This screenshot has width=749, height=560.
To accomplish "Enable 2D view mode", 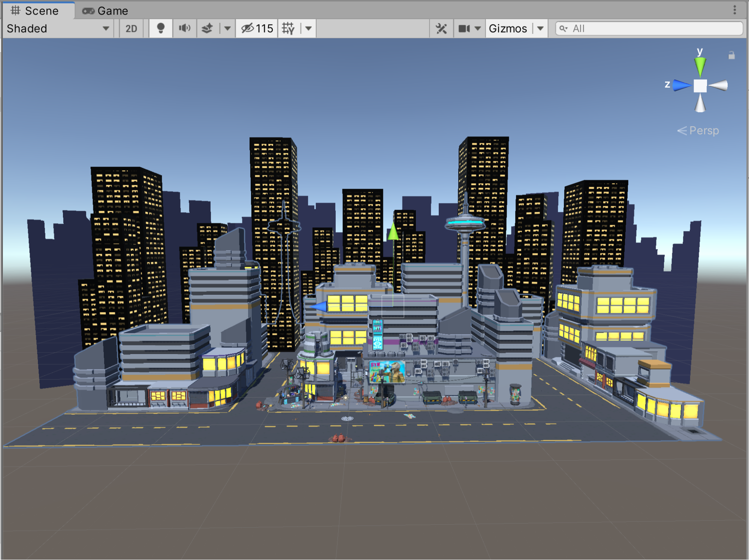I will point(131,28).
